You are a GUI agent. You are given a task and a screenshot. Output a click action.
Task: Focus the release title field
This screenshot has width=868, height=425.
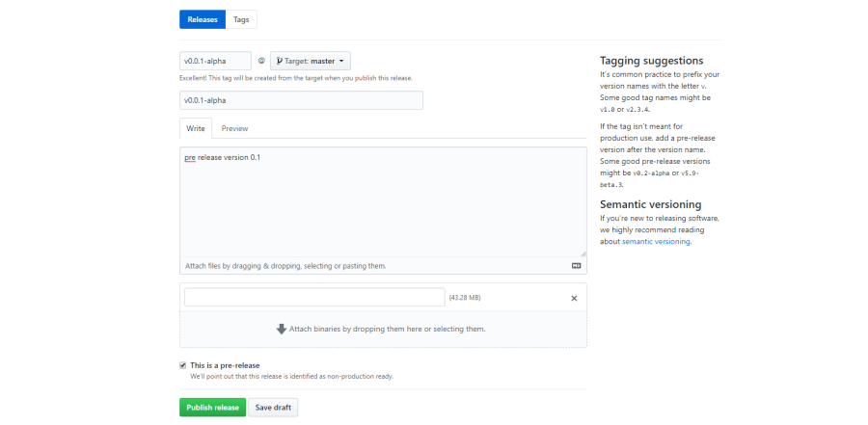(301, 100)
